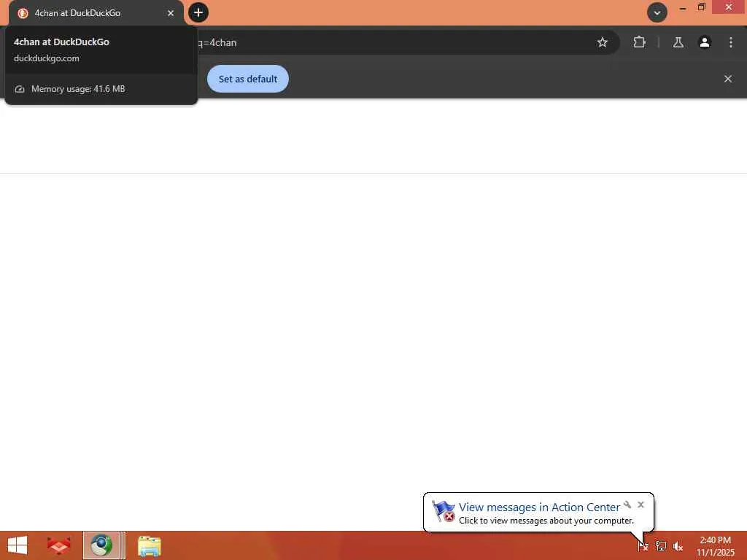Open View messages in Action Center link
This screenshot has width=747, height=560.
[539, 507]
